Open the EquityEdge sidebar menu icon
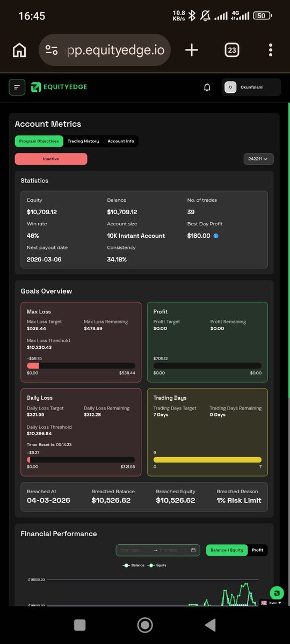Screen dimensions: 290x644 point(17,87)
